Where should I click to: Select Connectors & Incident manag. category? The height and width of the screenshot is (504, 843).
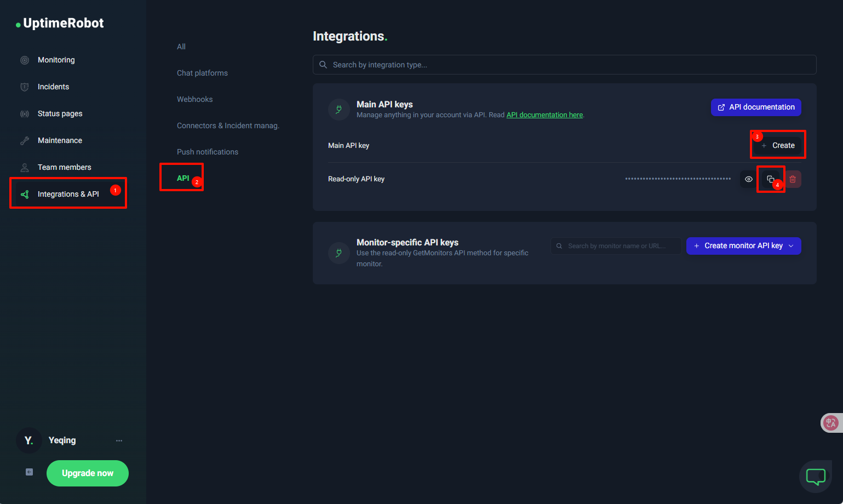[228, 126]
